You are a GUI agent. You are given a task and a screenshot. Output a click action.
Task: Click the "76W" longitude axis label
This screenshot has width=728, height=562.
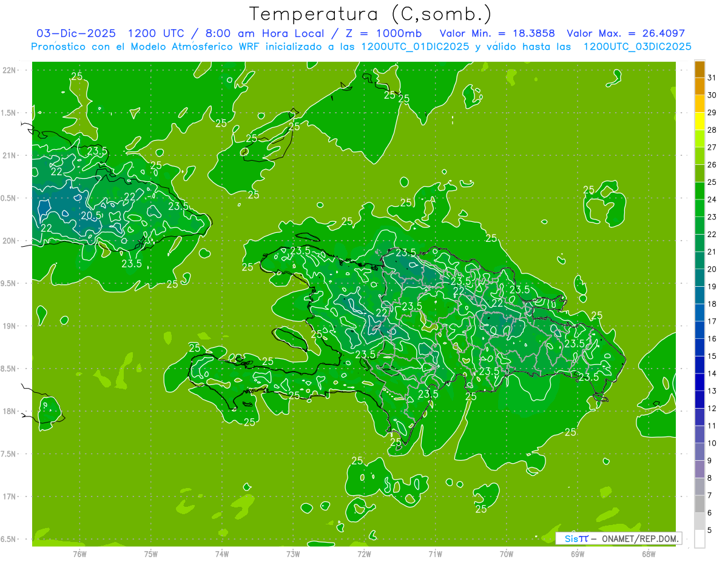[79, 554]
